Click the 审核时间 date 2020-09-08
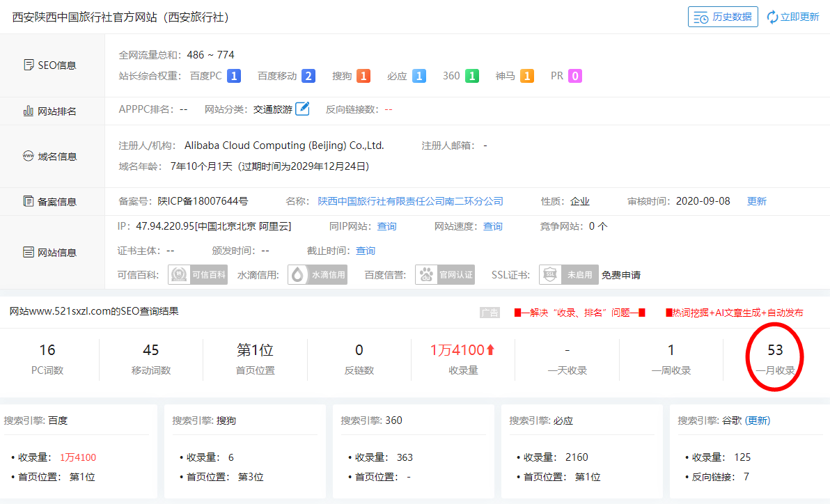This screenshot has height=504, width=830. click(703, 201)
